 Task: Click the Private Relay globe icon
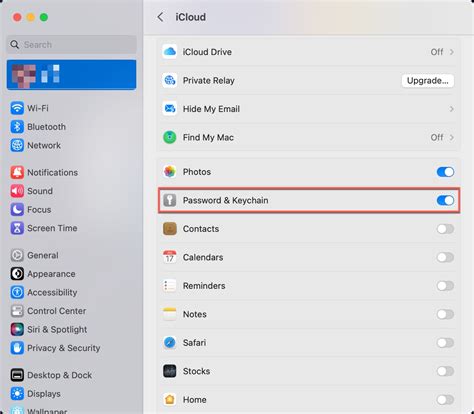coord(170,80)
